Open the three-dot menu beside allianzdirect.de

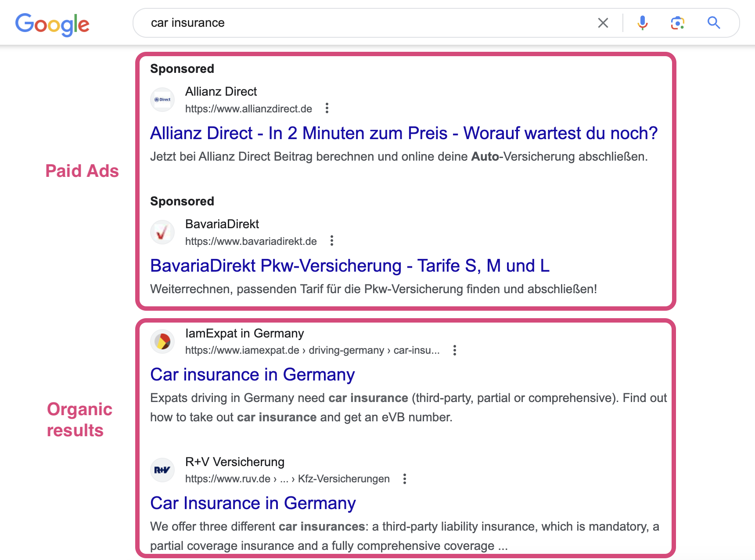(x=327, y=108)
